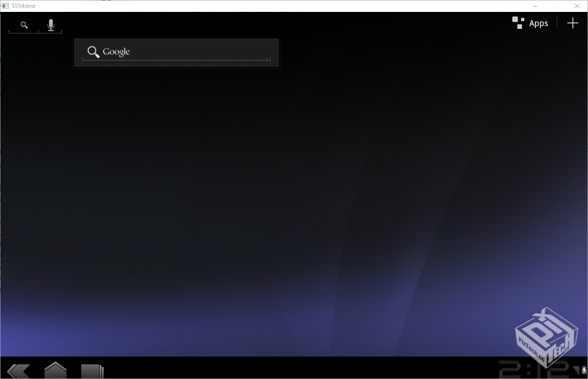The image size is (588, 379).
Task: Minimize the emulator window
Action: 535,6
